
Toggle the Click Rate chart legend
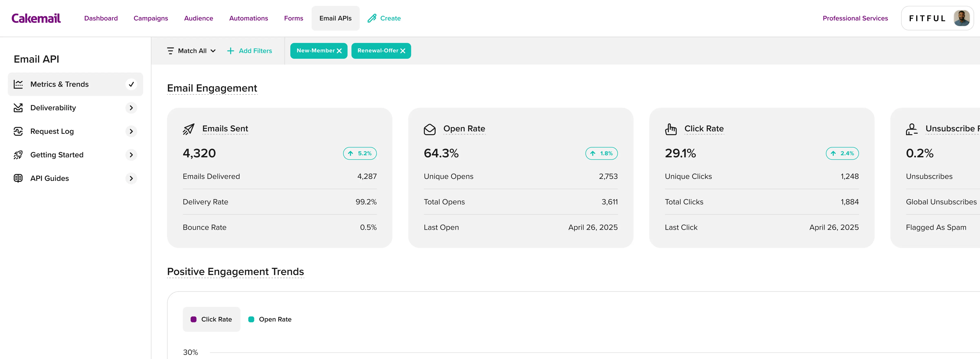[212, 319]
